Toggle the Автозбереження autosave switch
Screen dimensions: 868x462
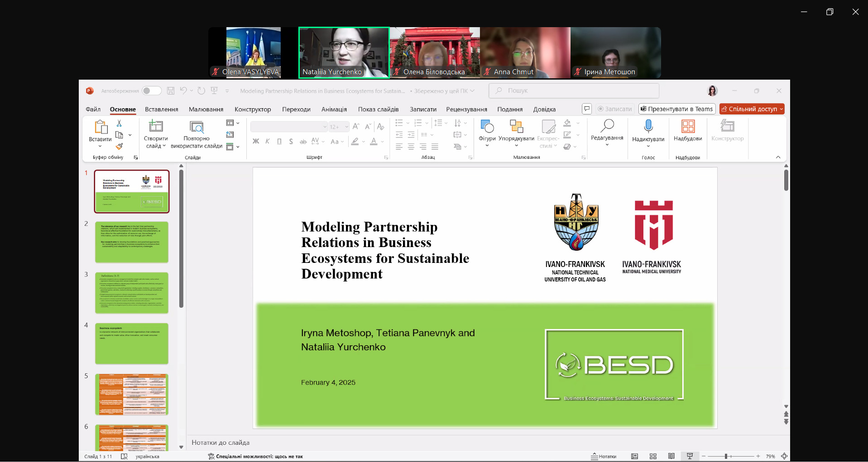tap(151, 91)
